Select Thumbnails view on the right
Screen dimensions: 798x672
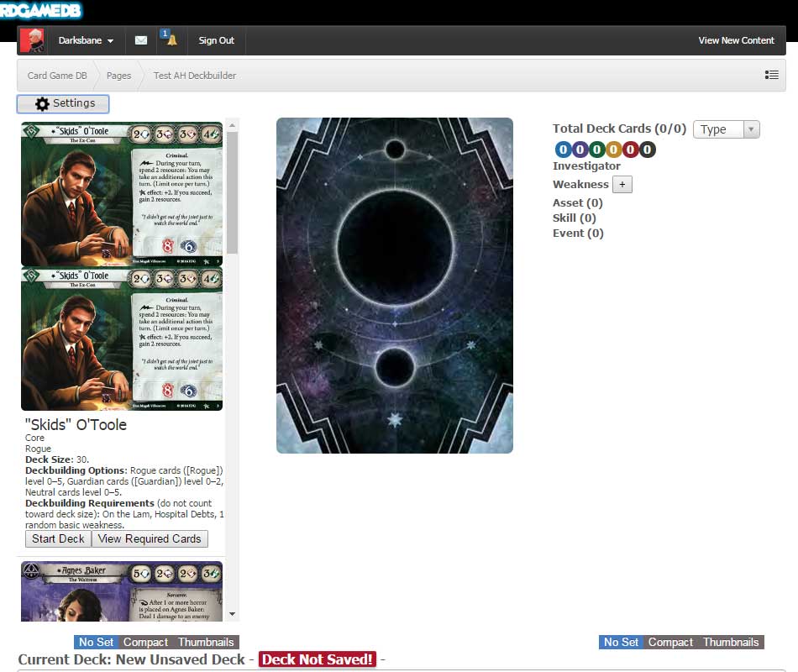click(731, 642)
